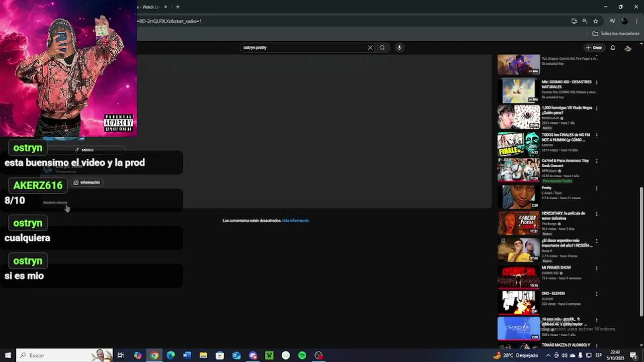Open the TODOS los FINALES video thumbnail
This screenshot has height=362, width=644.
click(519, 144)
